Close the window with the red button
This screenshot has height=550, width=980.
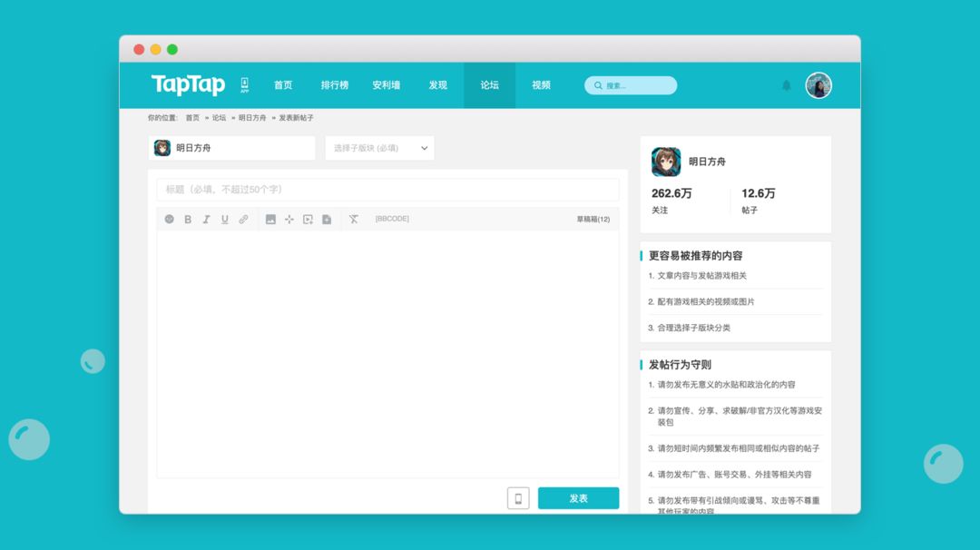(x=139, y=49)
